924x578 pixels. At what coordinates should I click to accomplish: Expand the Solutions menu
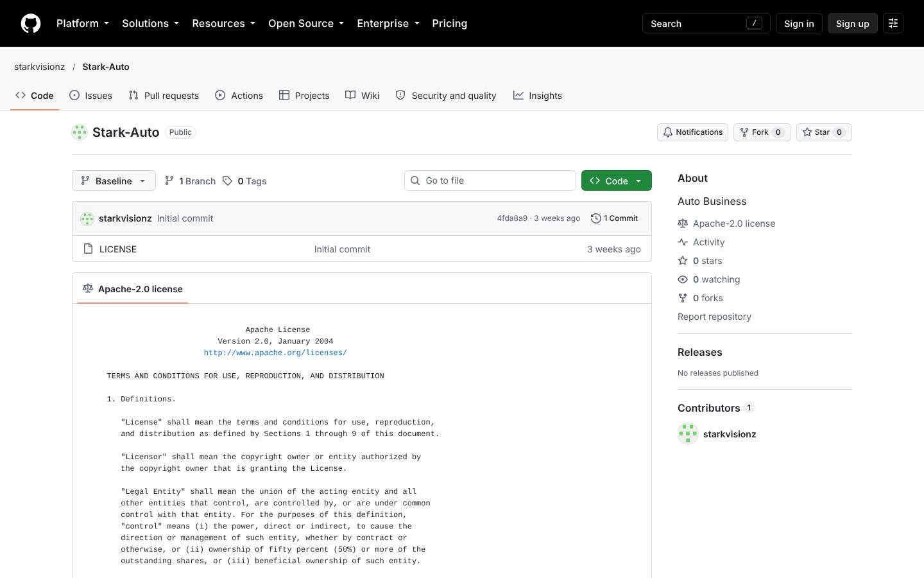click(x=151, y=24)
